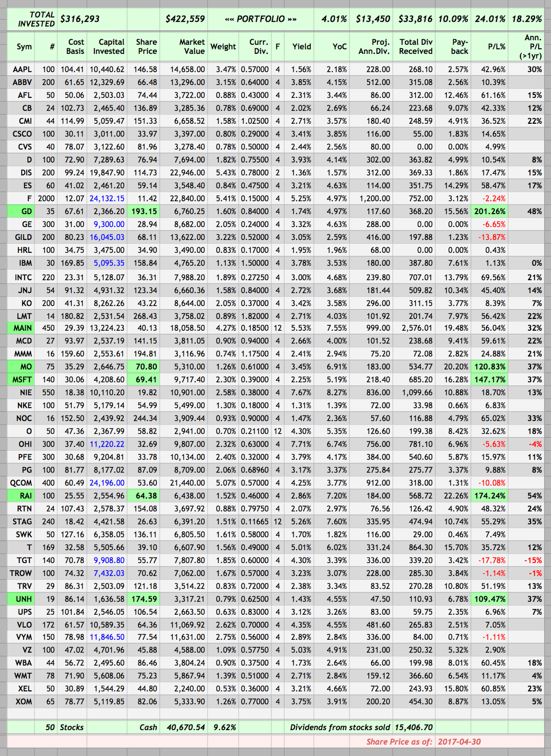Click MAIN's total dividends 2,576.01
The height and width of the screenshot is (756, 551).
[414, 327]
